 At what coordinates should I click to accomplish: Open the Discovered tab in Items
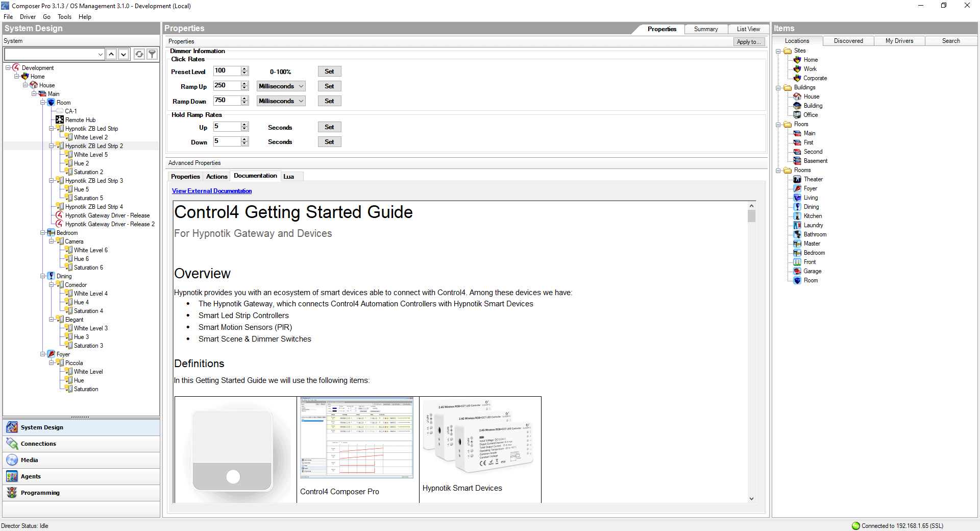(848, 41)
